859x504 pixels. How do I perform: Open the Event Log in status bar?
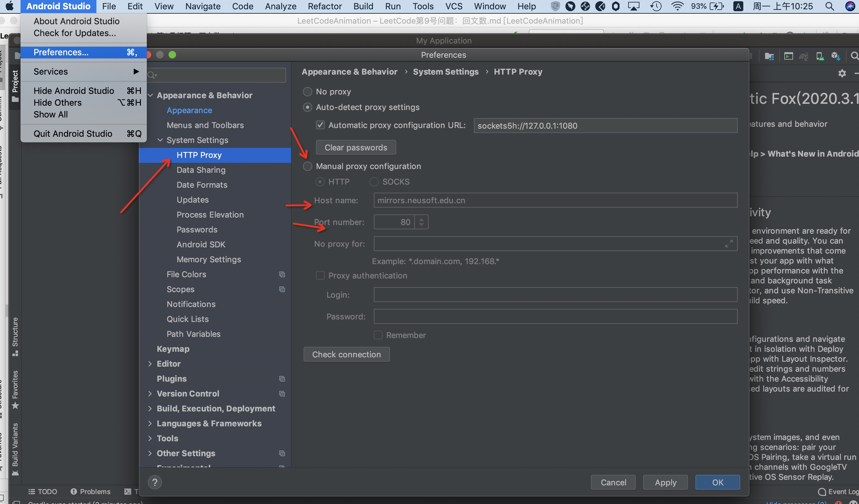coord(842,491)
